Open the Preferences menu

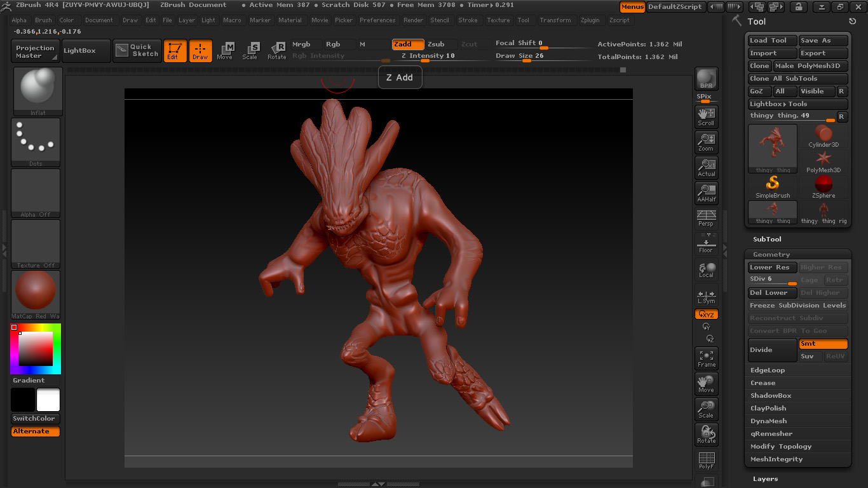tap(377, 20)
